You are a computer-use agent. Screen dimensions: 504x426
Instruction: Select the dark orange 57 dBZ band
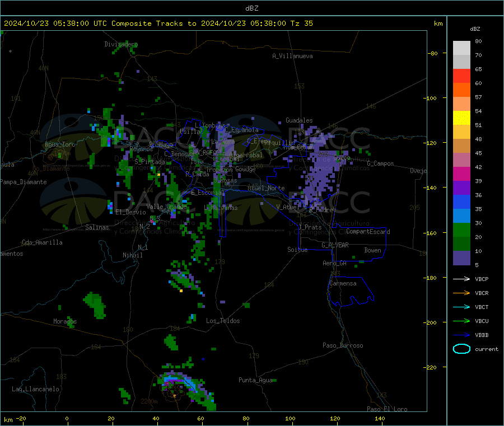coord(461,90)
